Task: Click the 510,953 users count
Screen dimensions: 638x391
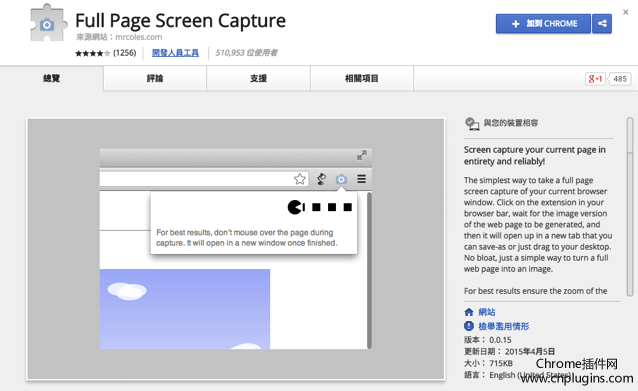Action: (x=246, y=52)
